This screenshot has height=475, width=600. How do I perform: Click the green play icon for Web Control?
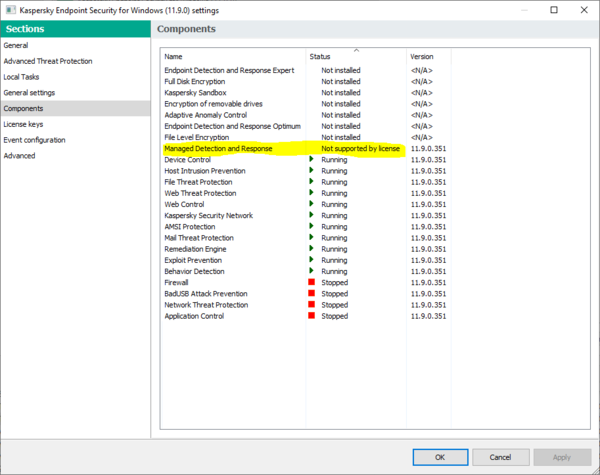click(311, 203)
